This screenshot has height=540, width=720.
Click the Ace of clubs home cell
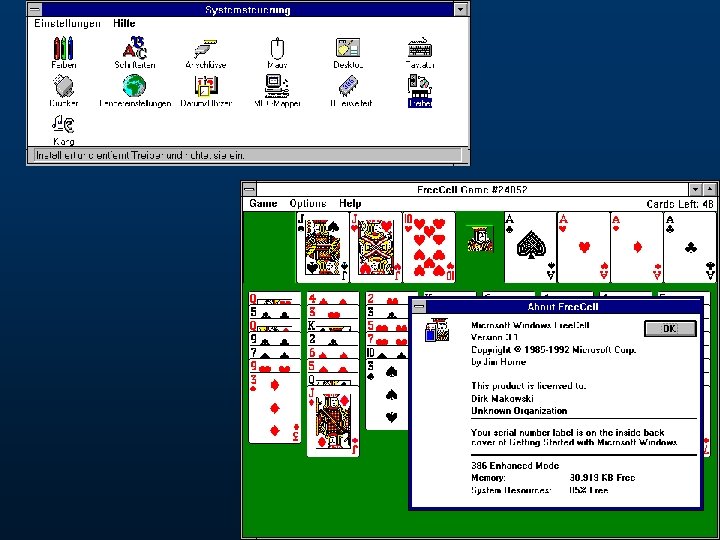[x=690, y=247]
